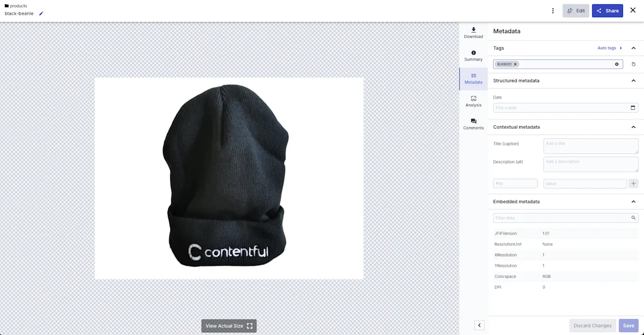This screenshot has height=335, width=644.
Task: Open the calendar date picker icon
Action: [x=633, y=108]
